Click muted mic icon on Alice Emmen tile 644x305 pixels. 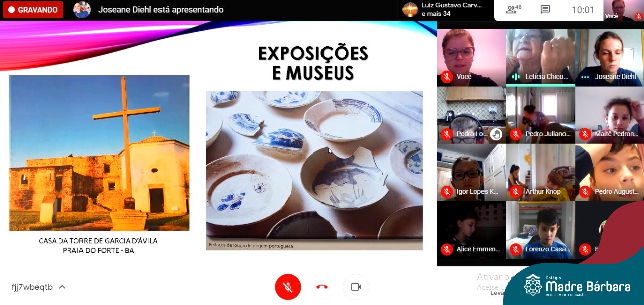click(x=446, y=249)
